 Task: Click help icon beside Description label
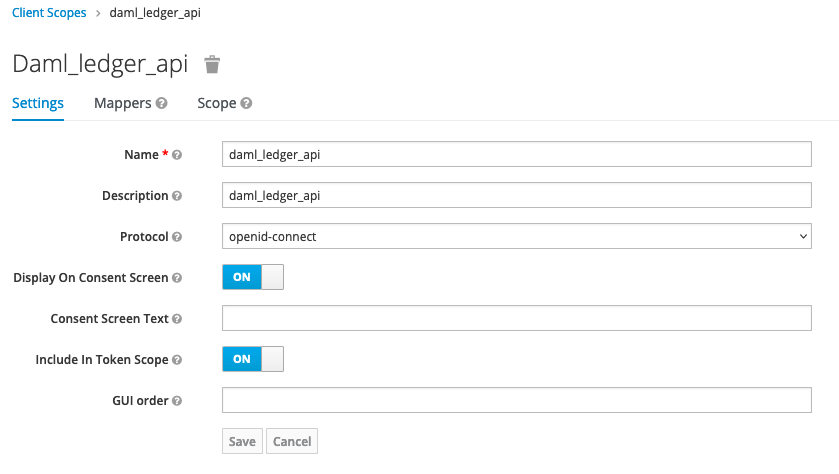tap(177, 196)
